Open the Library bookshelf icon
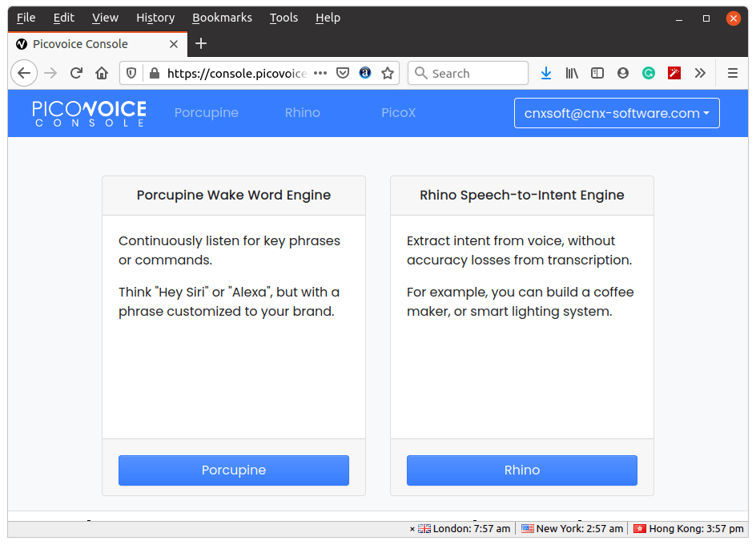This screenshot has height=545, width=756. 572,74
